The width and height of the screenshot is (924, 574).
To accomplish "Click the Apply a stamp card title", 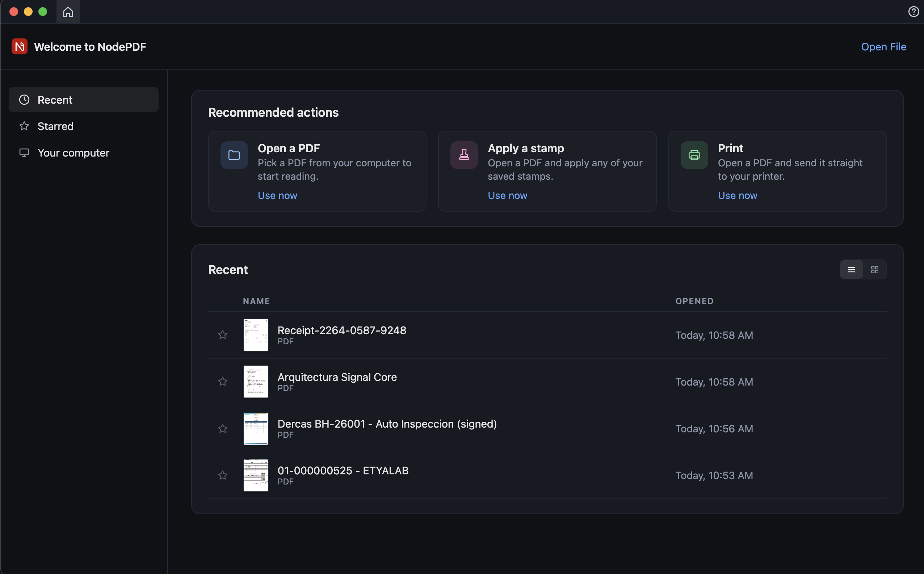I will click(x=526, y=148).
